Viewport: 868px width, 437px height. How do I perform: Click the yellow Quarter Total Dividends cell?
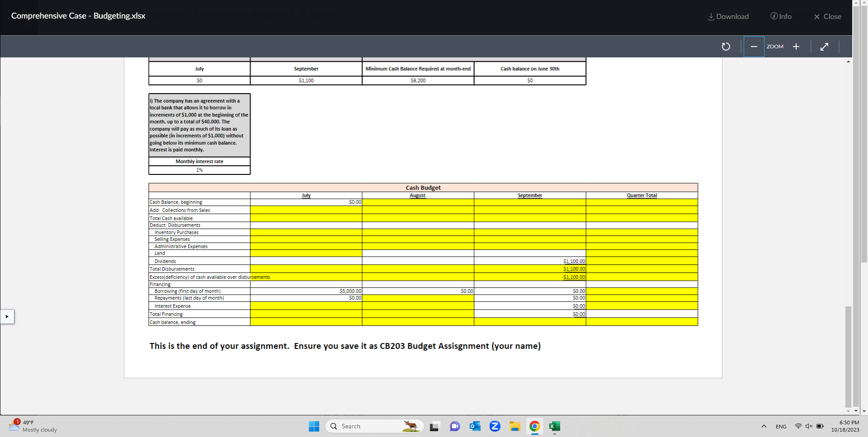(642, 261)
